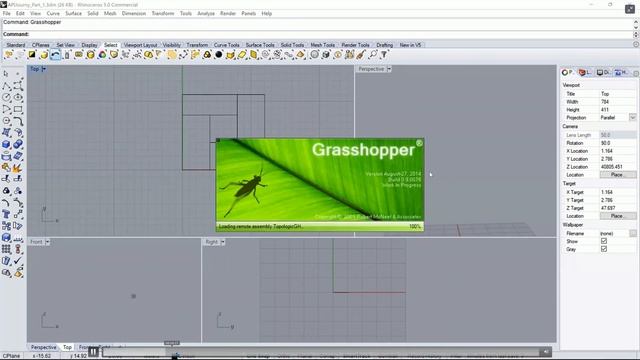Click the Target Location Place button

[x=617, y=216]
